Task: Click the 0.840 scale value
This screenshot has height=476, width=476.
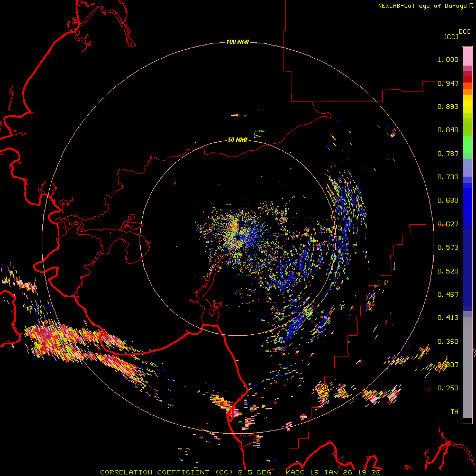Action: (448, 130)
